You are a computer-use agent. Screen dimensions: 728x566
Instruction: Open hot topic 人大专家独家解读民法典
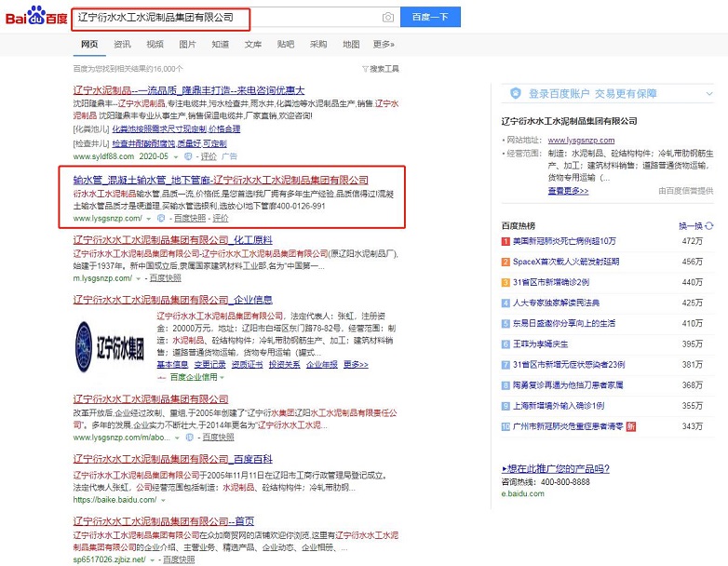point(556,303)
